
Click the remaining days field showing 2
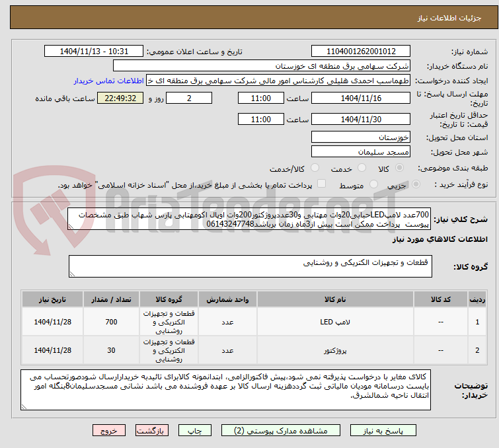[x=189, y=98]
